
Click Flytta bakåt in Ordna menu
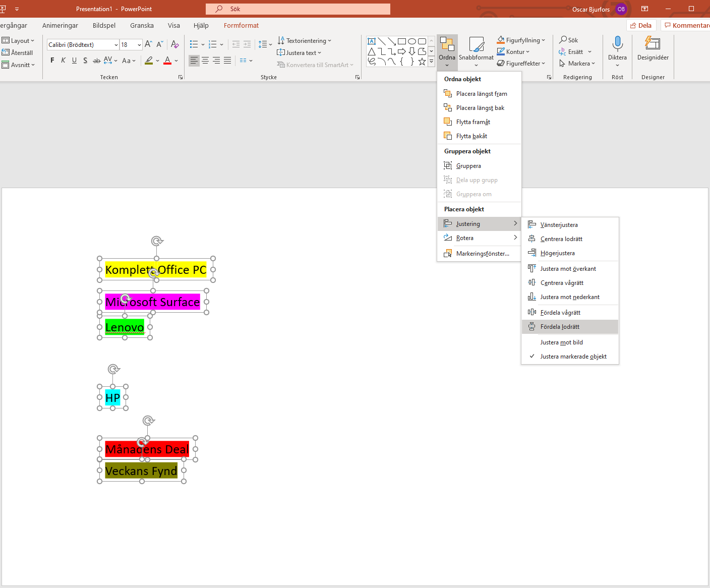pos(471,136)
